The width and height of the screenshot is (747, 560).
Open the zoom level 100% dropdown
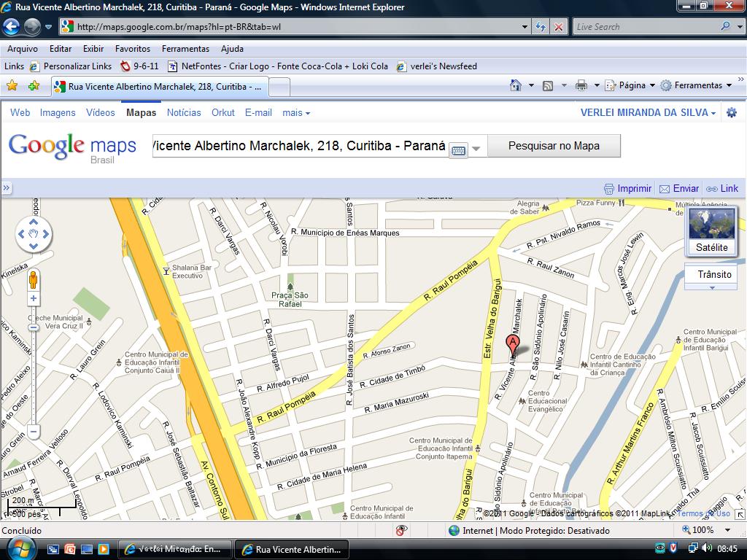727,530
